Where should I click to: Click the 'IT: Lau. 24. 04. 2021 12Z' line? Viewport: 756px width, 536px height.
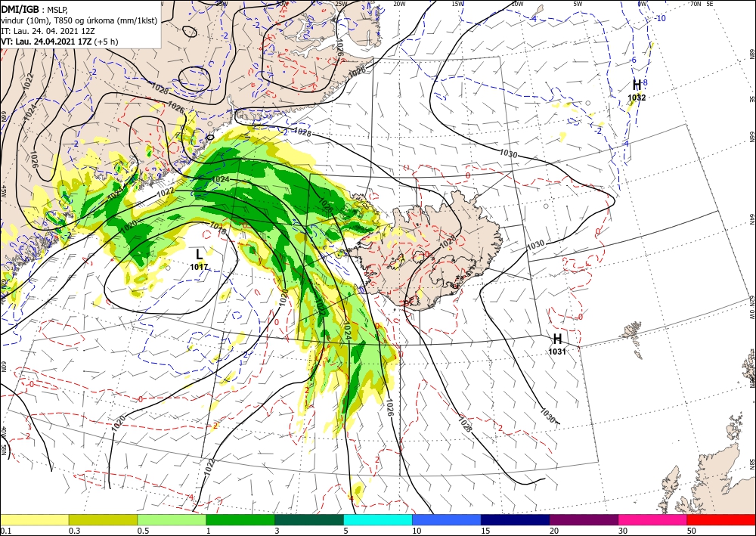pos(46,31)
